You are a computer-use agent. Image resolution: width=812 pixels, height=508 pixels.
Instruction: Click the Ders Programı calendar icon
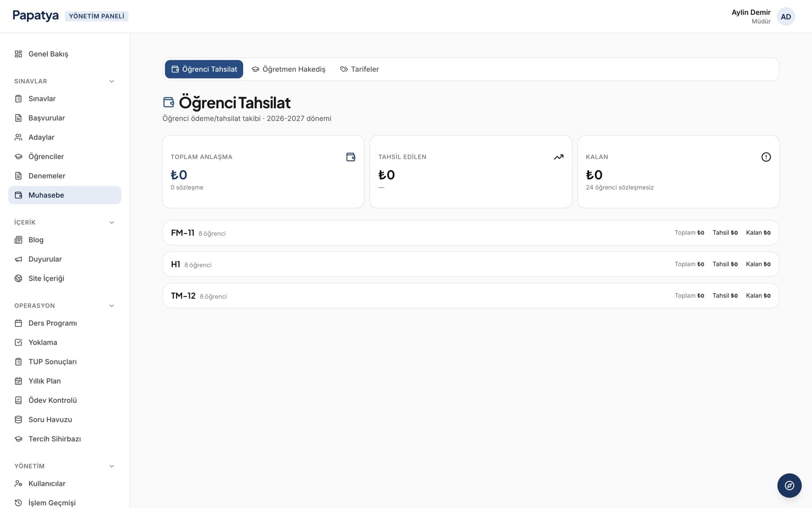pyautogui.click(x=18, y=323)
